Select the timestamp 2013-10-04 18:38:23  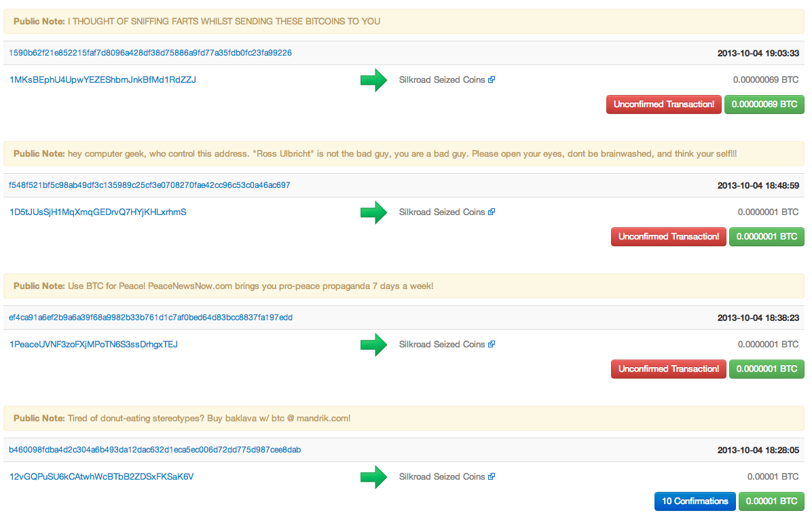pyautogui.click(x=758, y=318)
